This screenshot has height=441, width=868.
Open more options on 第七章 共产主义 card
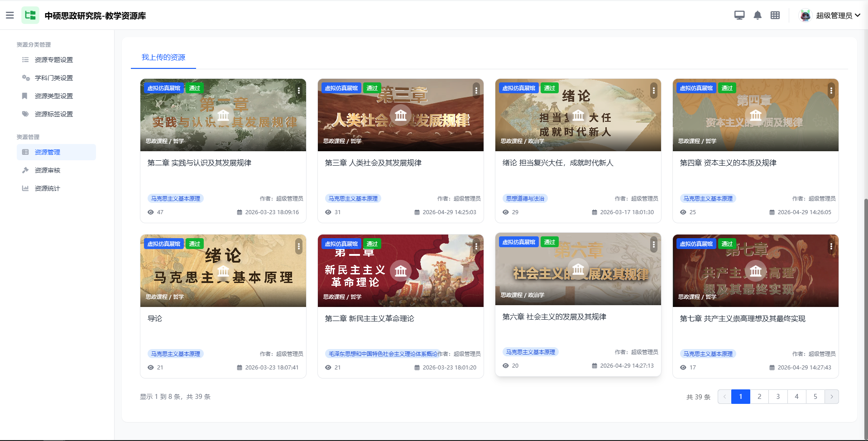[x=831, y=246]
